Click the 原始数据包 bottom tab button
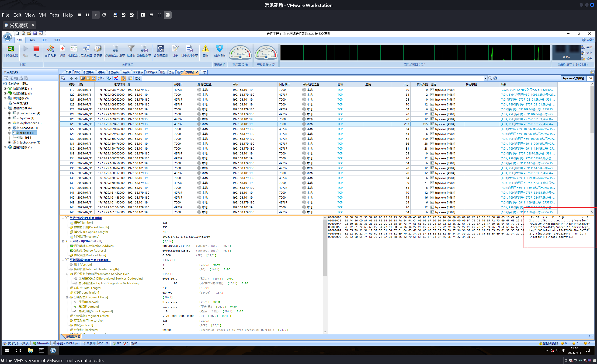 pyautogui.click(x=73, y=336)
